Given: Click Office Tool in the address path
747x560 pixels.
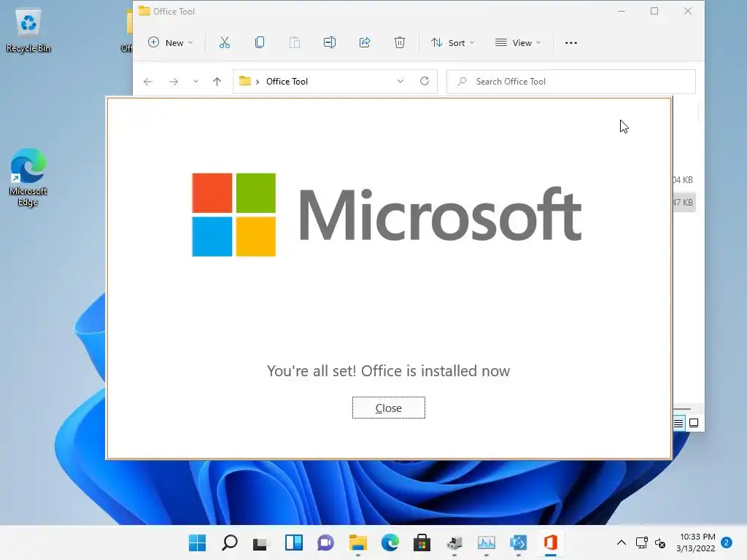Looking at the screenshot, I should (287, 82).
